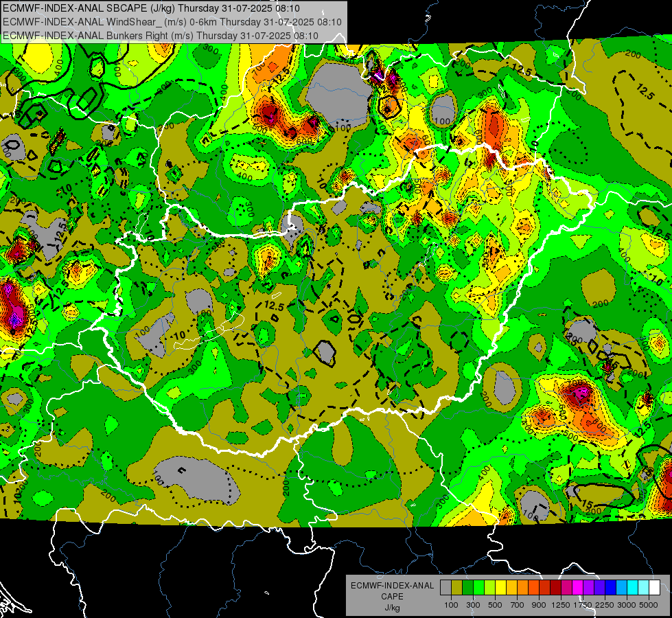Screen dimensions: 672x618
Task: Click legend tick label 1250
Action: tap(561, 605)
